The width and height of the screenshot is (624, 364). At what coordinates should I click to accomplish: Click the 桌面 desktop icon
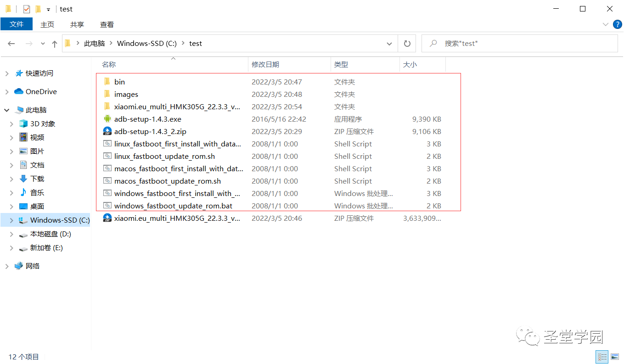click(x=23, y=206)
